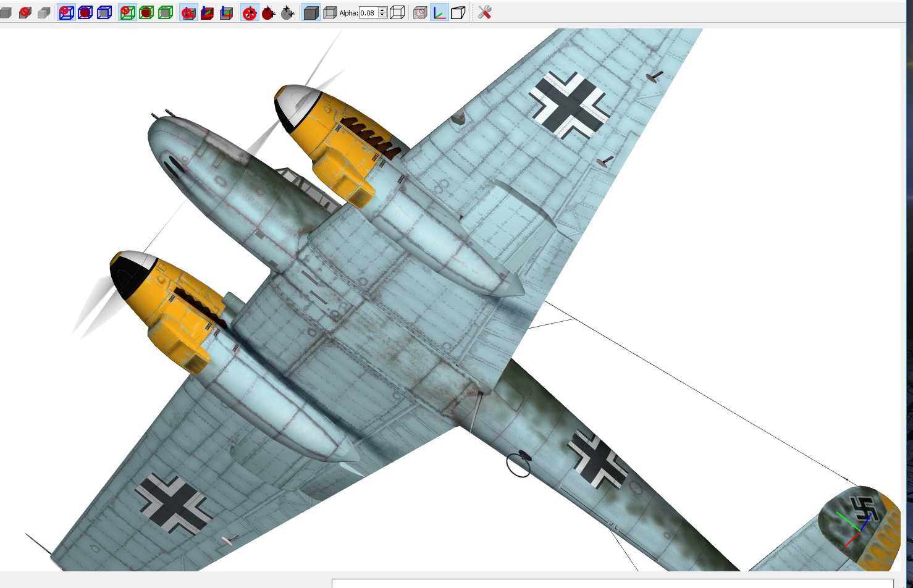
Task: Open settings via wrench and screwdriver icon
Action: (485, 12)
